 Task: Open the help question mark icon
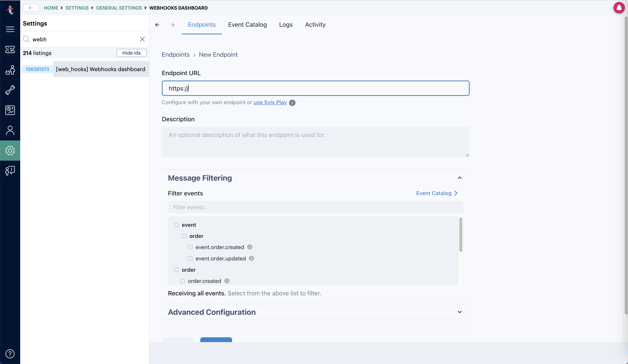[x=10, y=354]
